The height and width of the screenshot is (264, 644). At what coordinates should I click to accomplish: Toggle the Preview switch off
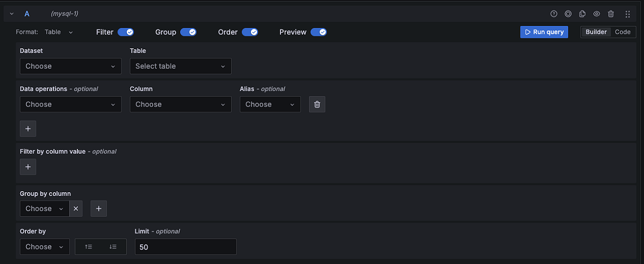click(x=318, y=32)
